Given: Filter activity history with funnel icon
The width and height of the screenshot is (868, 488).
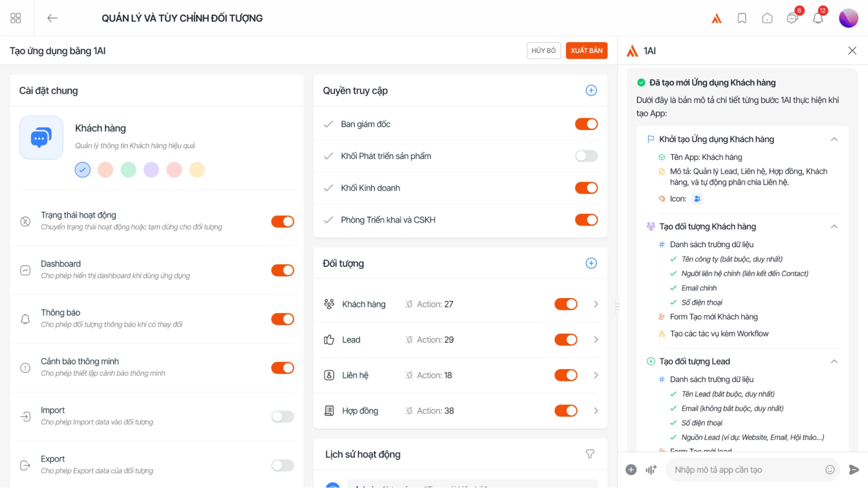Looking at the screenshot, I should (590, 454).
